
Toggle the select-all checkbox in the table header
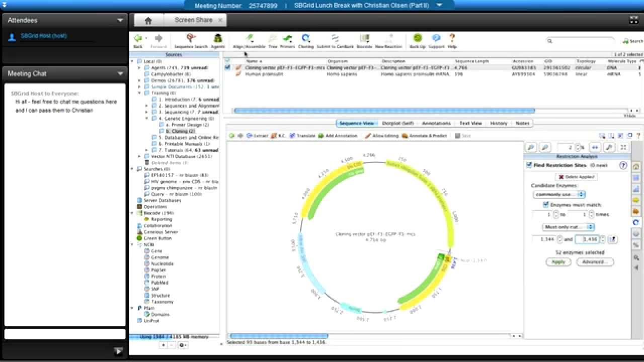point(228,61)
